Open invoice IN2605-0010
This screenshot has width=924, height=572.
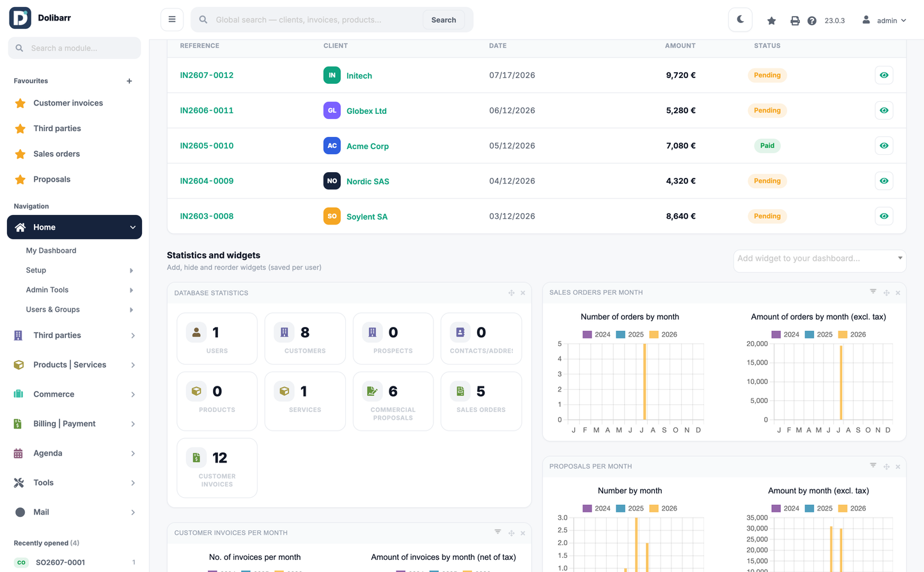[207, 146]
